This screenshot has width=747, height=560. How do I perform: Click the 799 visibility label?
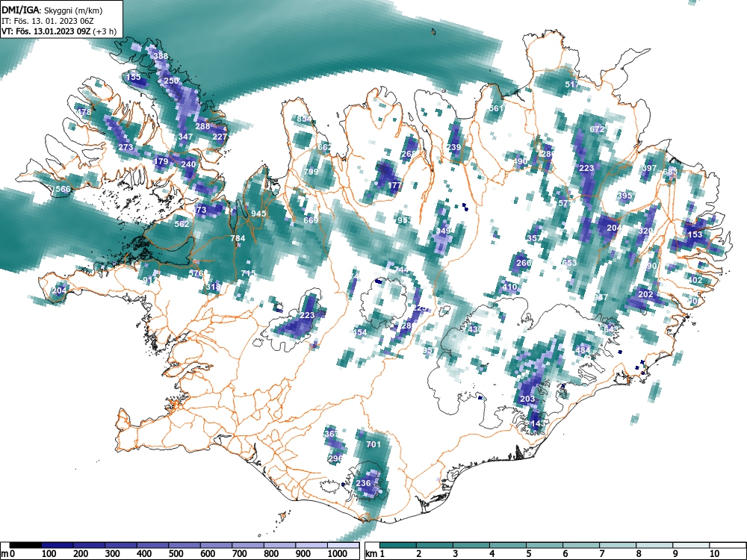click(x=311, y=172)
